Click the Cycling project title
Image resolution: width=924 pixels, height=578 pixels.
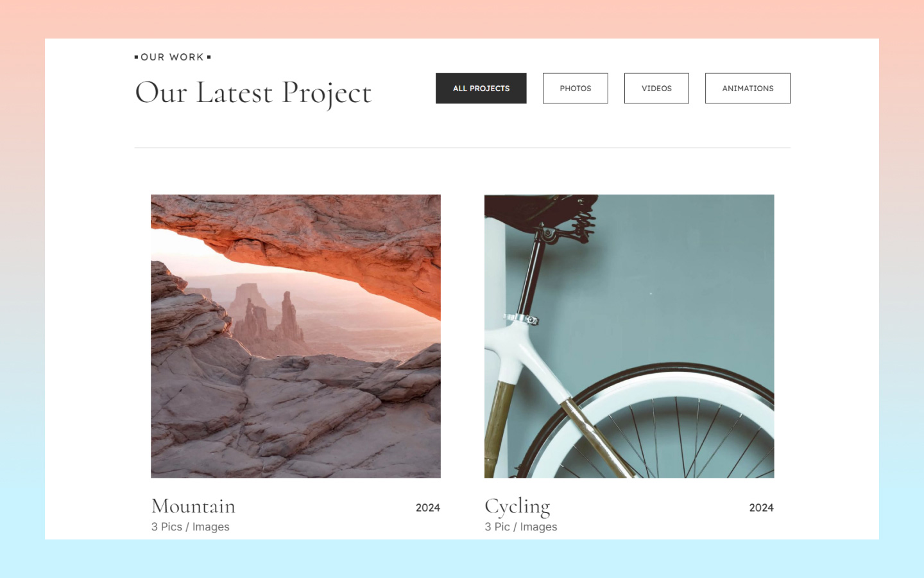517,507
